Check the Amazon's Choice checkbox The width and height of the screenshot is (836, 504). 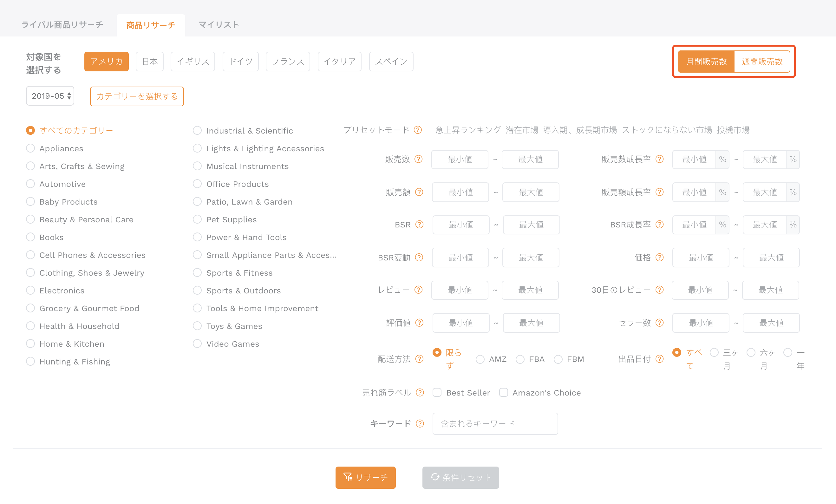point(504,393)
